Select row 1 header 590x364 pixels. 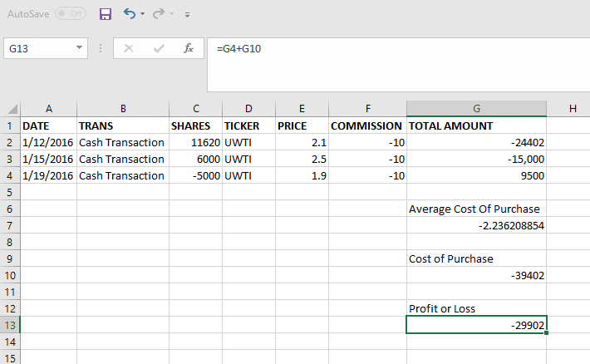coord(10,125)
